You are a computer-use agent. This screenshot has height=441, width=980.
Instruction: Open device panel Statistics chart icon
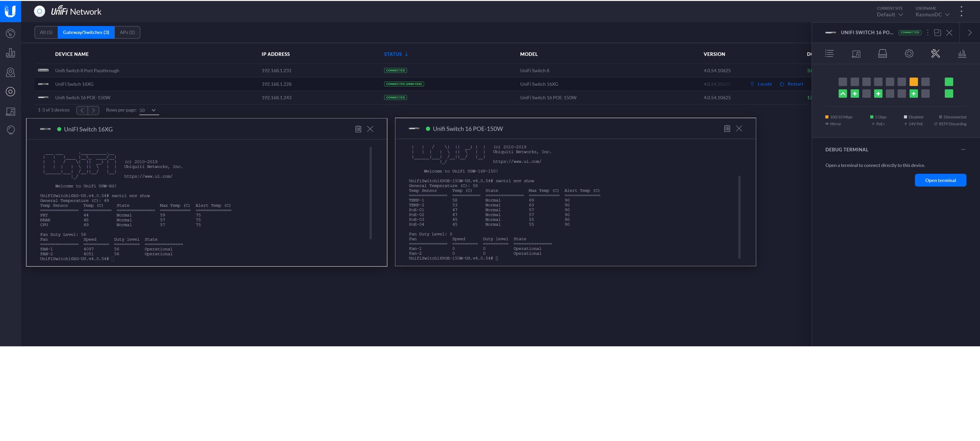click(x=962, y=54)
